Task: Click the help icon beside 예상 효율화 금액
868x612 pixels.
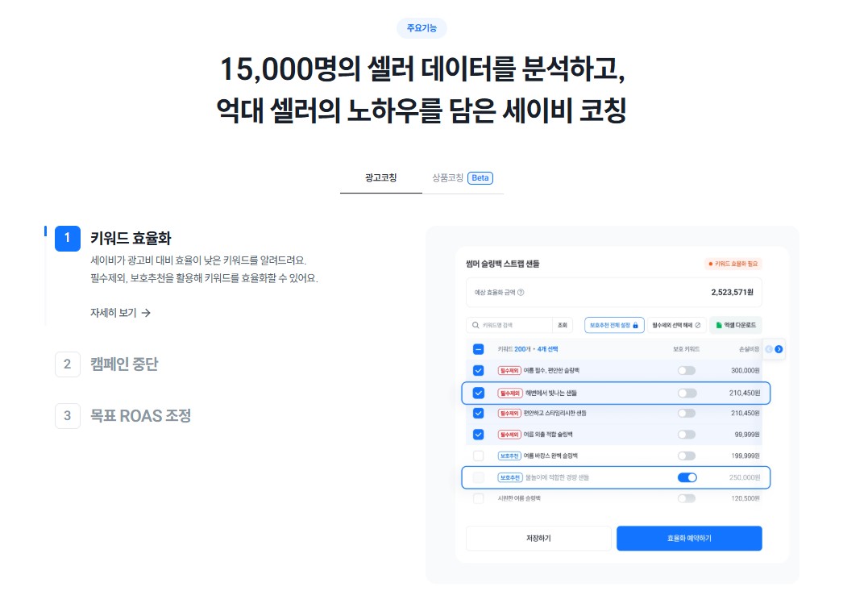Action: coord(521,293)
